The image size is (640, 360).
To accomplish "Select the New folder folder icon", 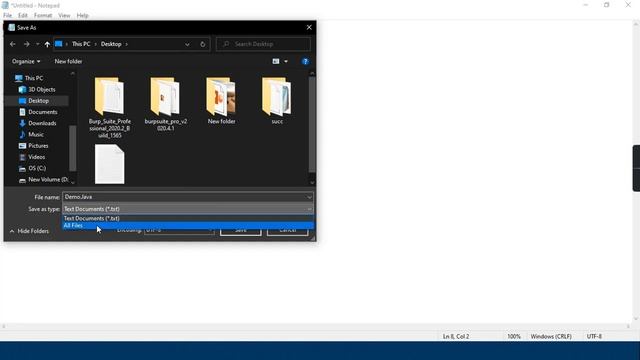I will point(221,100).
